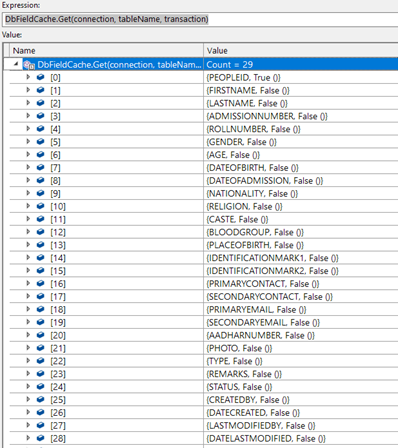Select value {AADHARNUMBER, False ()}
This screenshot has width=398, height=448.
click(x=260, y=335)
